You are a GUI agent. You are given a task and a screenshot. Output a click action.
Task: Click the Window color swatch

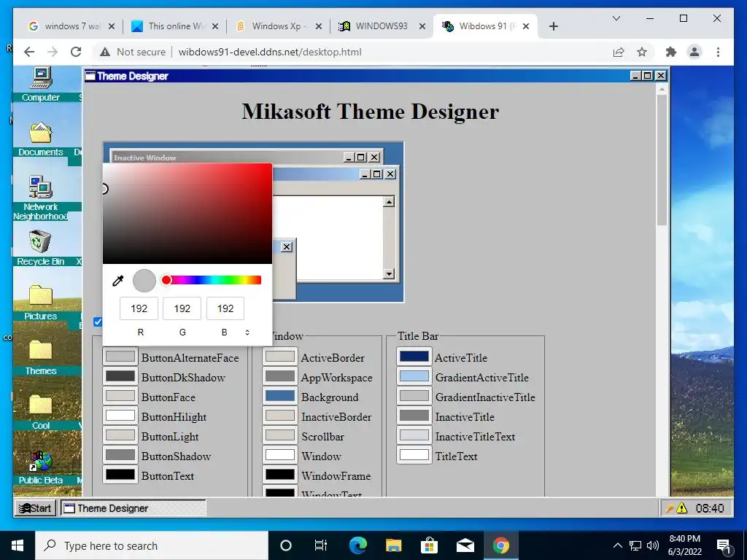[279, 455]
